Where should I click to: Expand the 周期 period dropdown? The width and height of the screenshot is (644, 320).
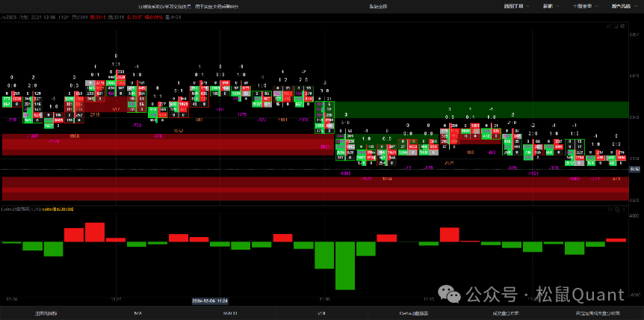coord(547,6)
